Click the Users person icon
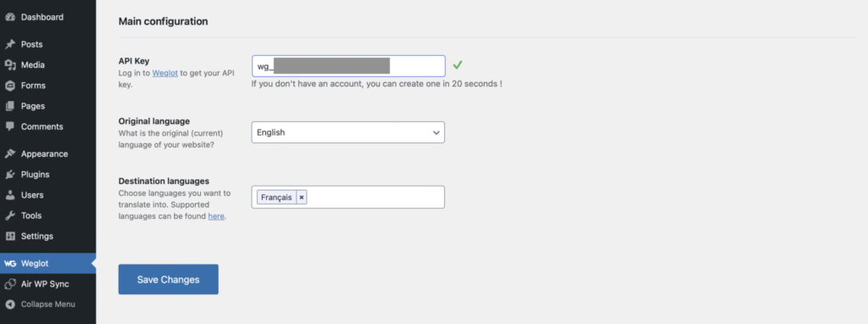 coord(10,195)
